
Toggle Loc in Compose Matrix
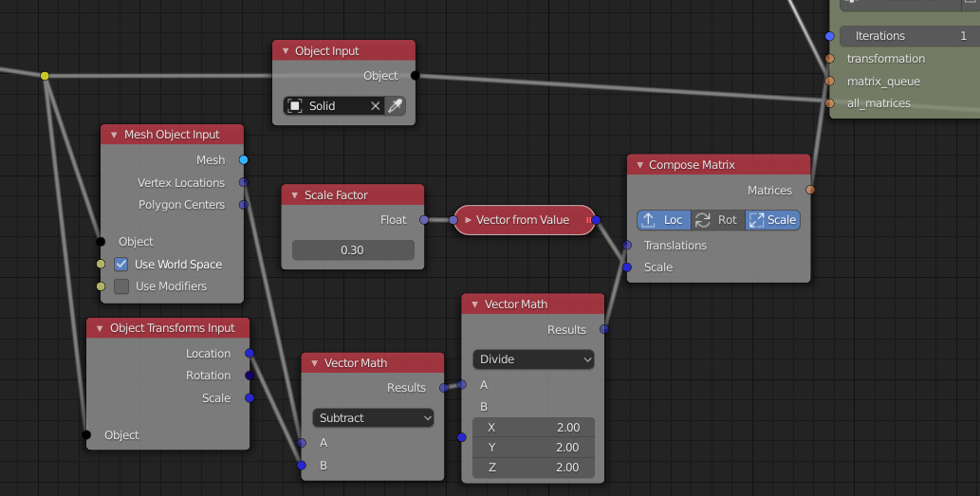point(664,220)
